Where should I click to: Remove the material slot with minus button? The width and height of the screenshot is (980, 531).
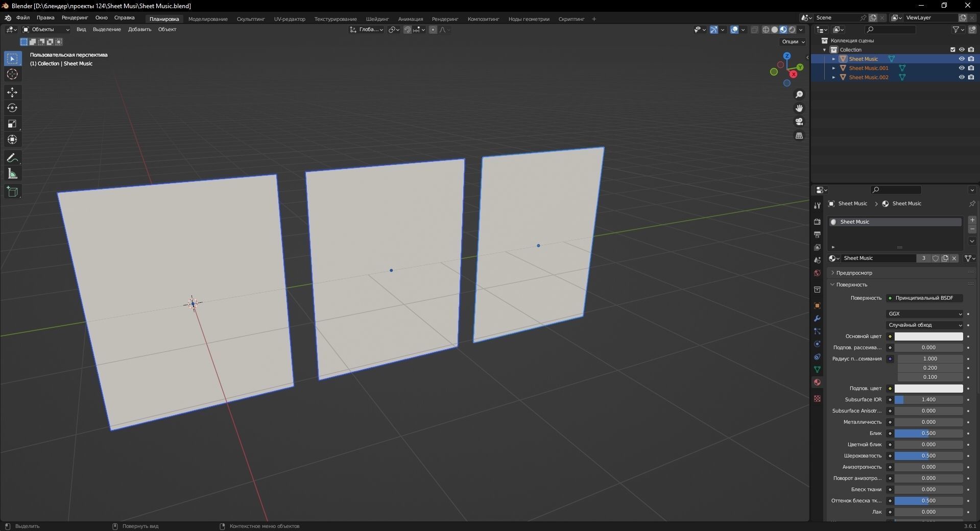(x=972, y=229)
